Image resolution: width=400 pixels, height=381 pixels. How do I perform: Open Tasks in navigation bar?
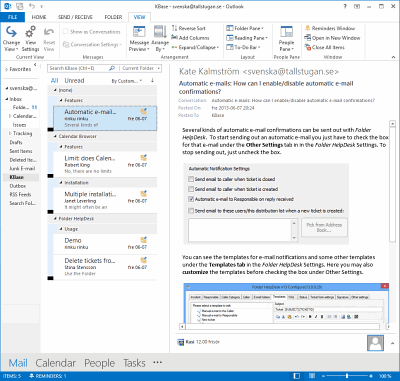tap(134, 363)
